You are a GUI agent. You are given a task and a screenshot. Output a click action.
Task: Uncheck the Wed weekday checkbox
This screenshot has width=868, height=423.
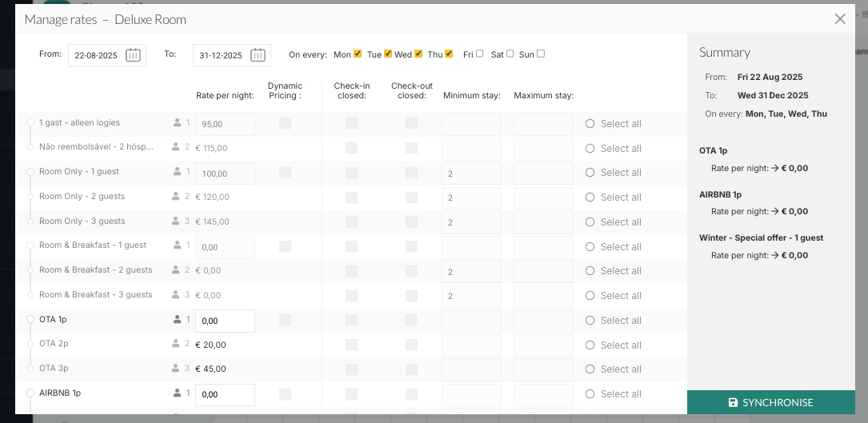point(418,54)
